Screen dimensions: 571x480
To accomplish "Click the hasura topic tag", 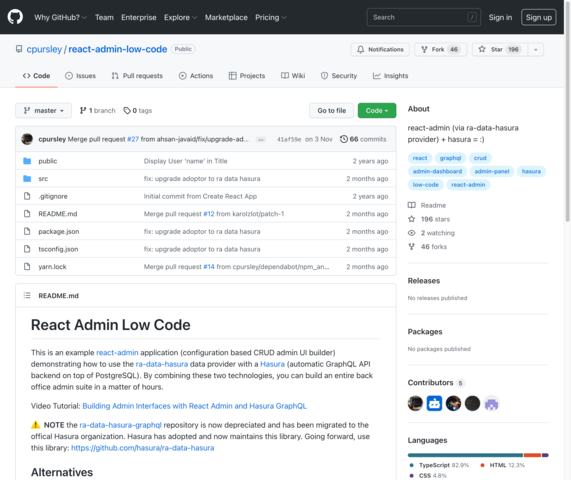I will click(x=531, y=171).
